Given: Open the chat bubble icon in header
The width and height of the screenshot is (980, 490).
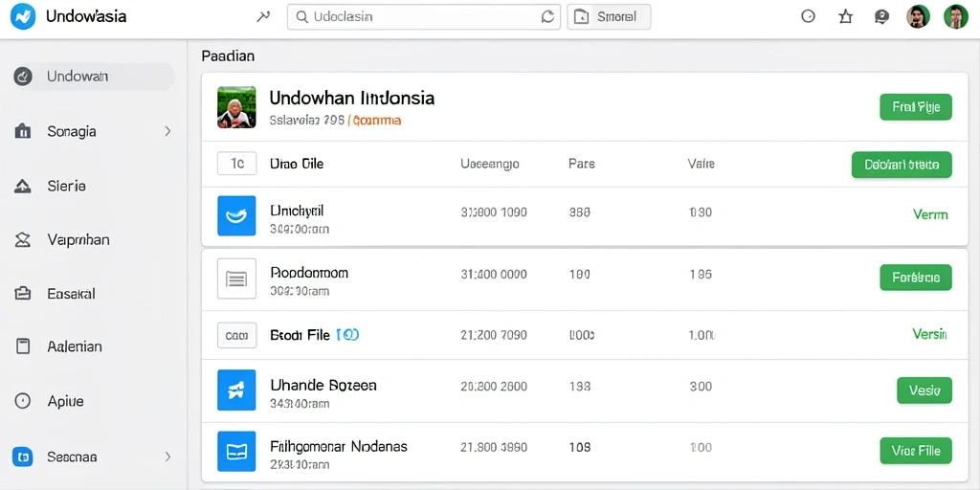Looking at the screenshot, I should [881, 17].
